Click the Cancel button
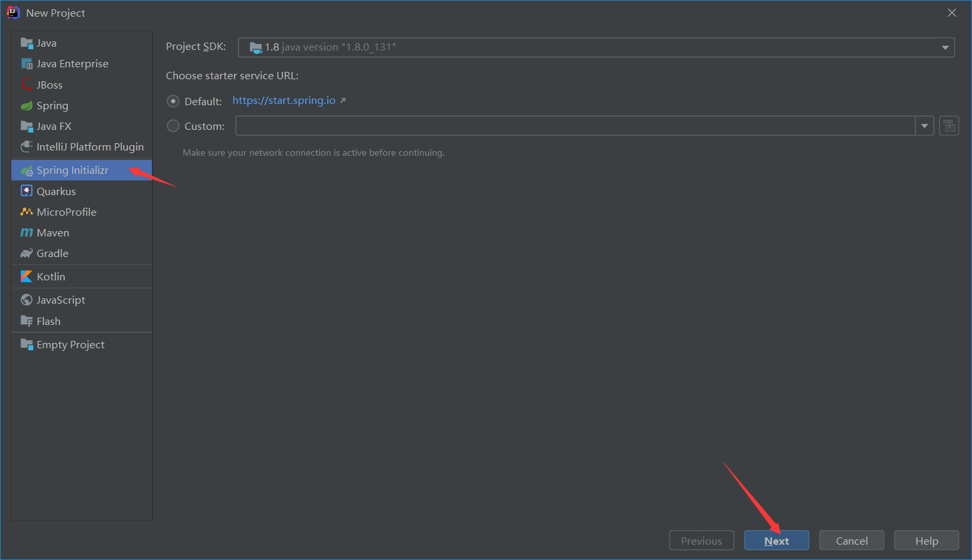The width and height of the screenshot is (972, 560). [851, 541]
